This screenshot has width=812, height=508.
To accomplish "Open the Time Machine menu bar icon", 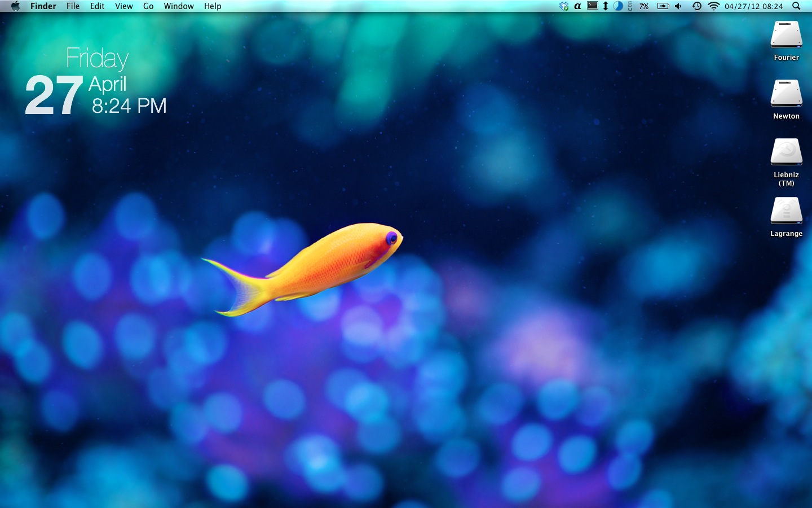I will [697, 6].
